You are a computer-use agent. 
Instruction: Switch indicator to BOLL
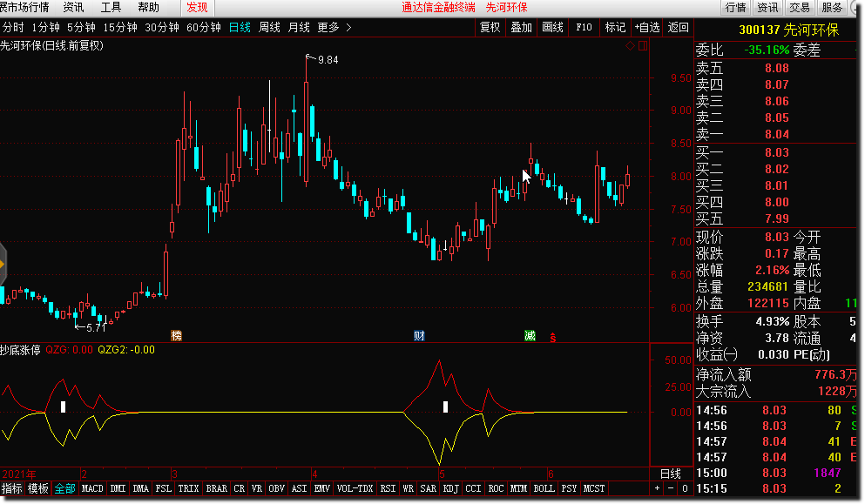click(544, 488)
